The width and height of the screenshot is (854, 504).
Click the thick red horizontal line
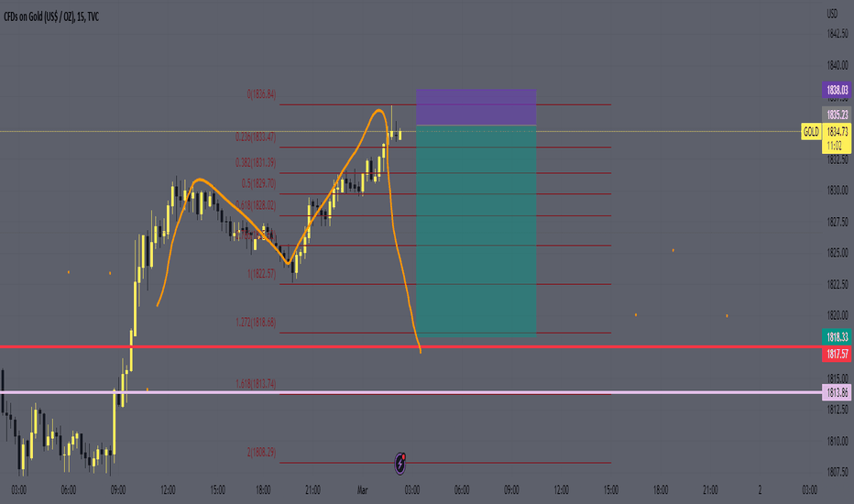point(411,346)
